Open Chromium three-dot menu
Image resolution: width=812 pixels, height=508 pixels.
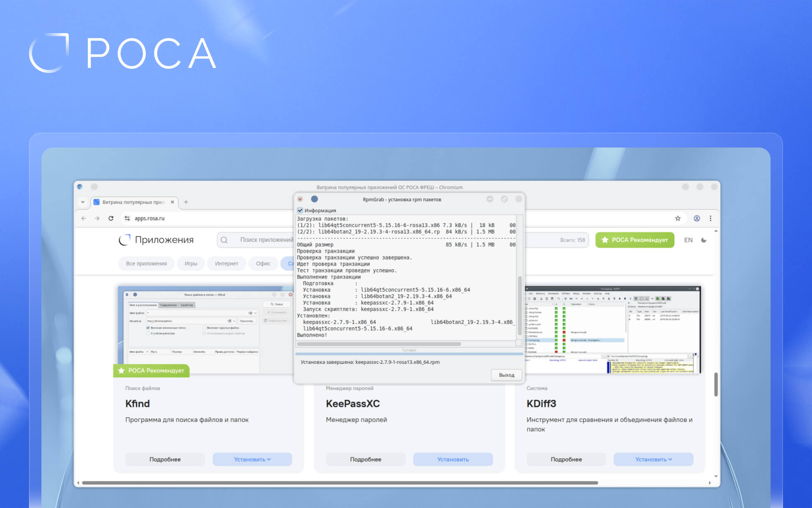[710, 218]
